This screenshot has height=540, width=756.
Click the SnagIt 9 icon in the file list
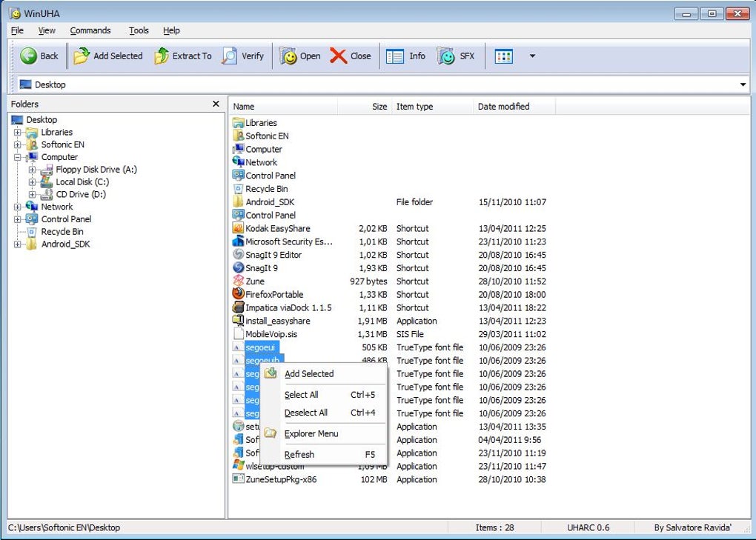(x=238, y=267)
